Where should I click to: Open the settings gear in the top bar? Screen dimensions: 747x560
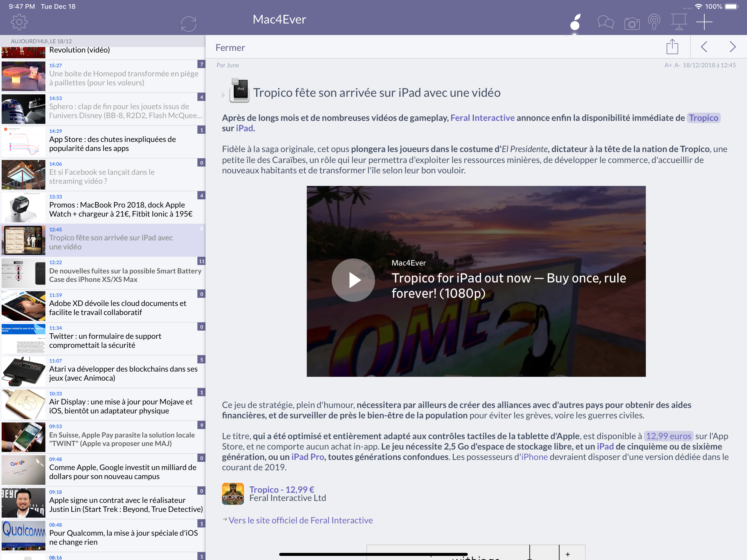(x=19, y=22)
